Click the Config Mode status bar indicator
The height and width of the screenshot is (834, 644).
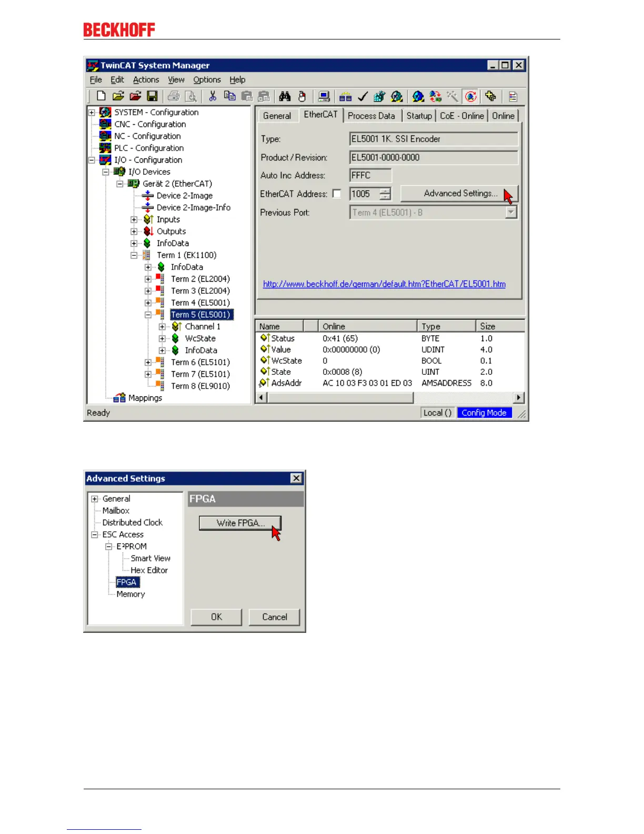click(x=484, y=413)
